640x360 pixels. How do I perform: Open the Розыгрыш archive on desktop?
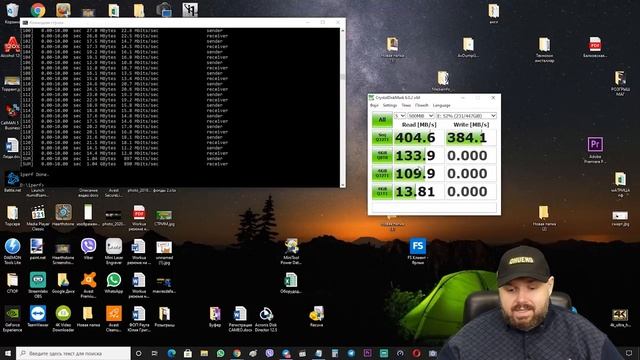[x=164, y=316]
